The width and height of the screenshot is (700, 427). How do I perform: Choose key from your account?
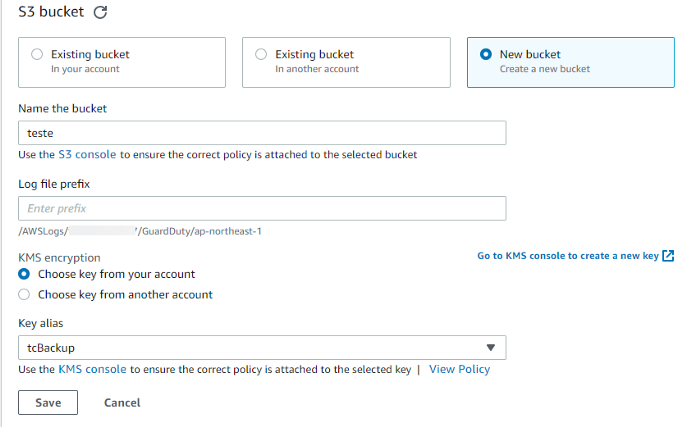(25, 274)
